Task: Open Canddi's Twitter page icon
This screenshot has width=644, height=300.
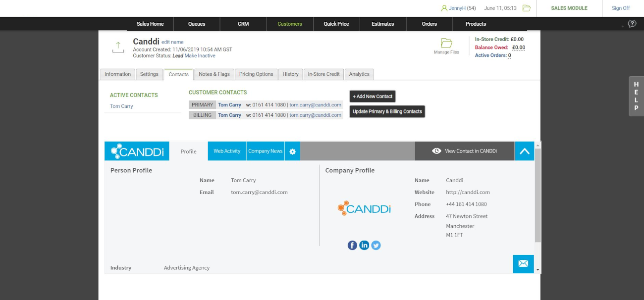Action: click(x=376, y=245)
